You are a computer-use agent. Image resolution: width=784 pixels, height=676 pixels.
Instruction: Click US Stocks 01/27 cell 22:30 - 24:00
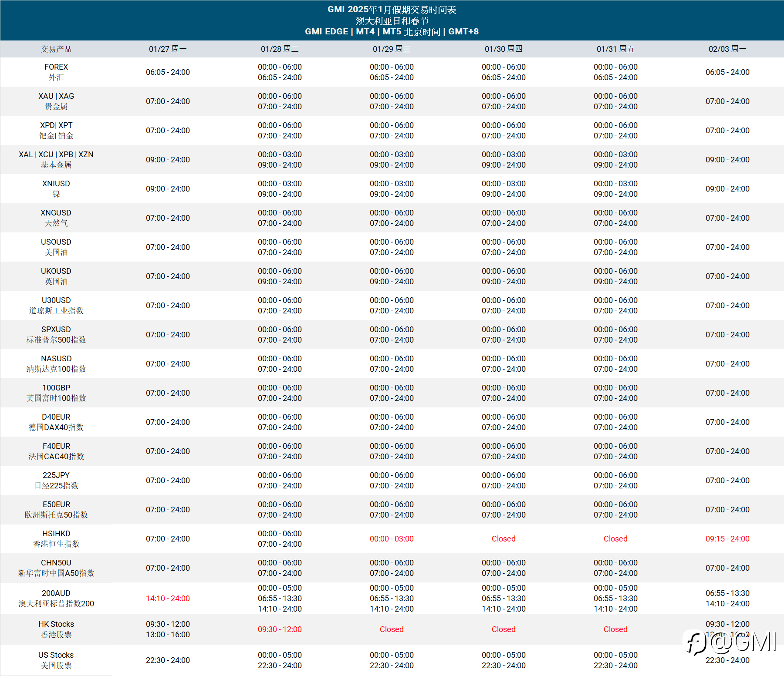168,660
